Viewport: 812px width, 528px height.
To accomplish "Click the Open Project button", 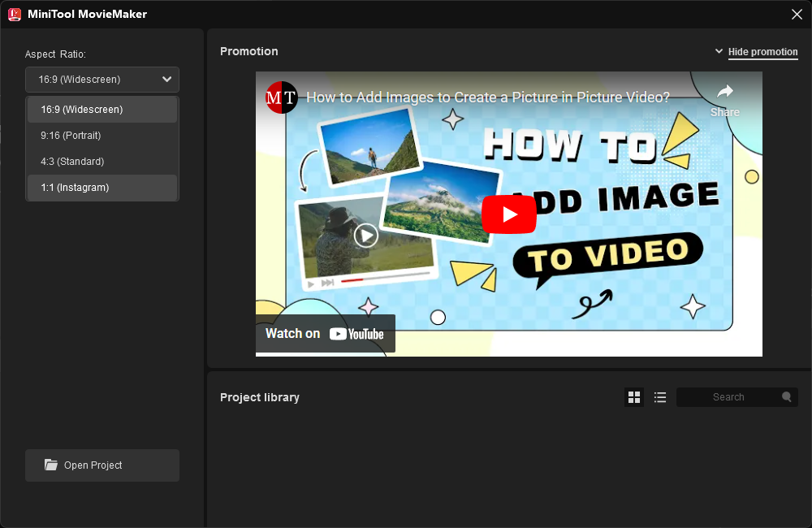I will pos(102,465).
